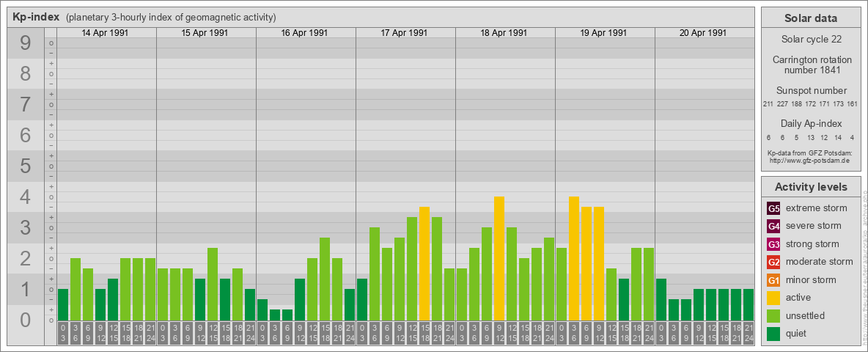Click the 14 Apr 3-6 unsettled bar
The width and height of the screenshot is (868, 352).
pyautogui.click(x=76, y=289)
